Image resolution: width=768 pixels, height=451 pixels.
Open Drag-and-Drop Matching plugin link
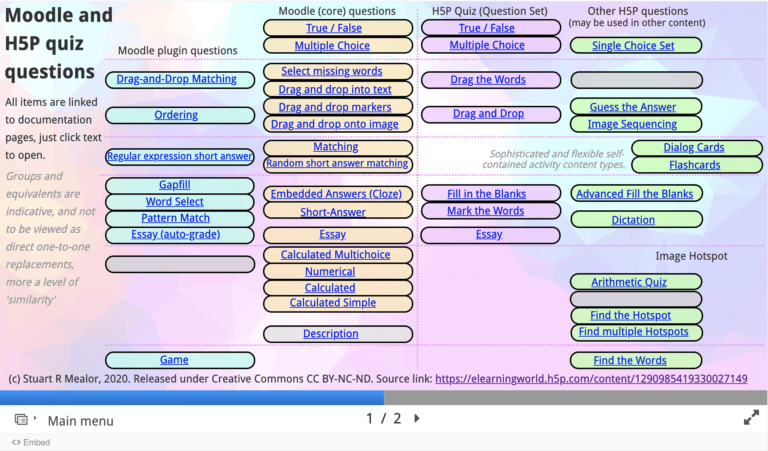(176, 79)
